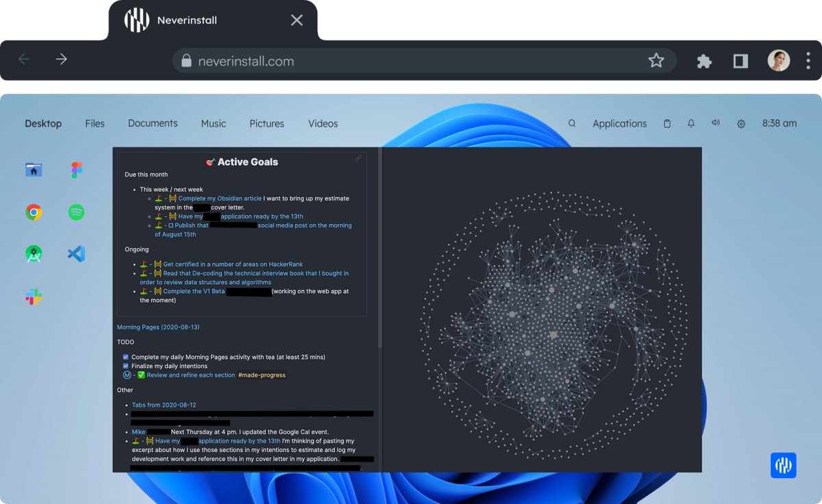The width and height of the screenshot is (822, 504).
Task: Uncheck Complete my daily Morning Pages task
Action: pos(125,357)
